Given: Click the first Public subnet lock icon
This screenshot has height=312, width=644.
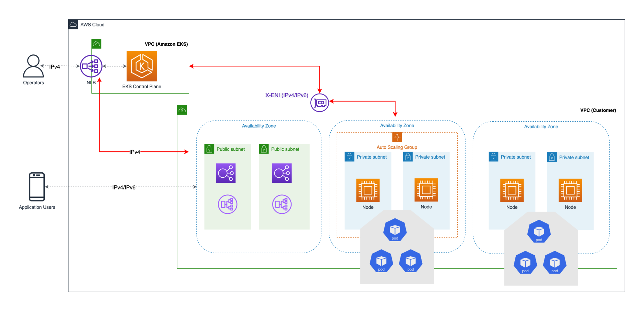Looking at the screenshot, I should [209, 149].
